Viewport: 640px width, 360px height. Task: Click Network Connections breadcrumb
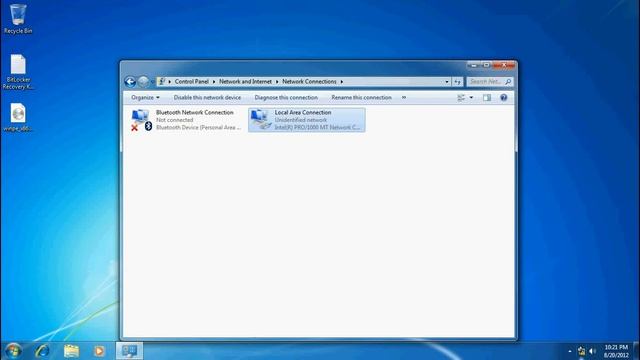(309, 82)
